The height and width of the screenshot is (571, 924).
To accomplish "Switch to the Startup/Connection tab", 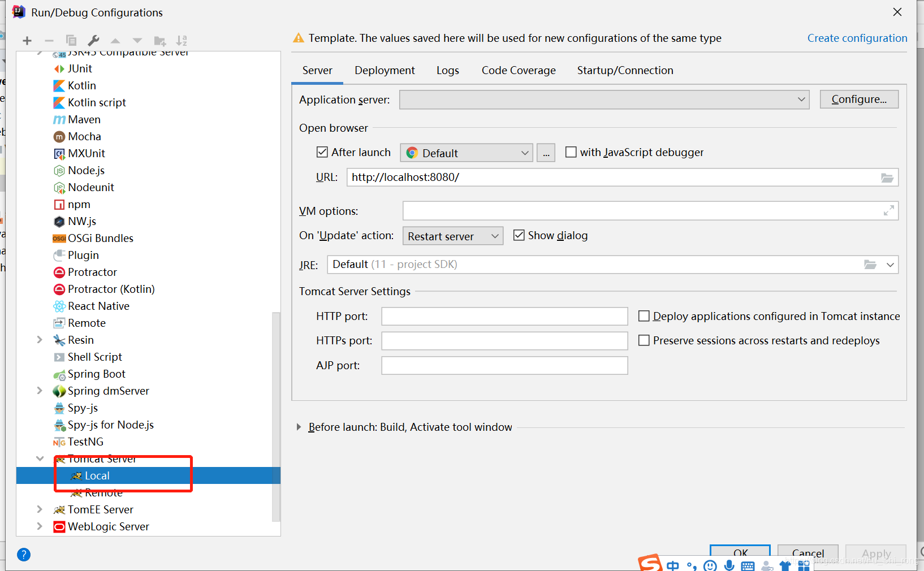I will (625, 71).
